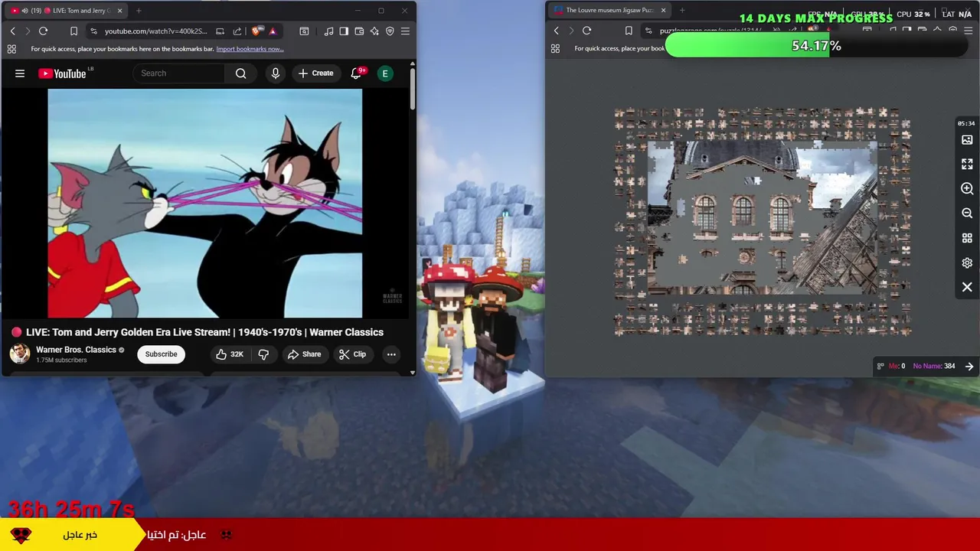The height and width of the screenshot is (551, 980).
Task: Open a new tab in YouTube window
Action: 139,11
